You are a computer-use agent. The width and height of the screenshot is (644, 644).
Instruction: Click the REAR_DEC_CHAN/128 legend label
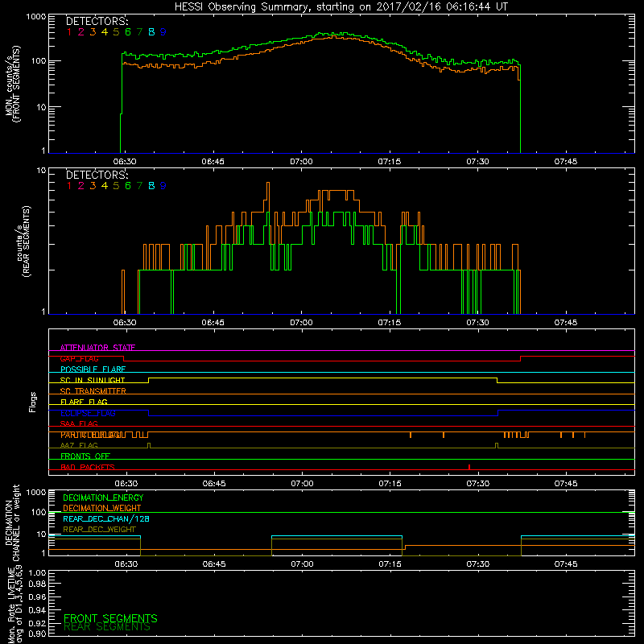(106, 518)
